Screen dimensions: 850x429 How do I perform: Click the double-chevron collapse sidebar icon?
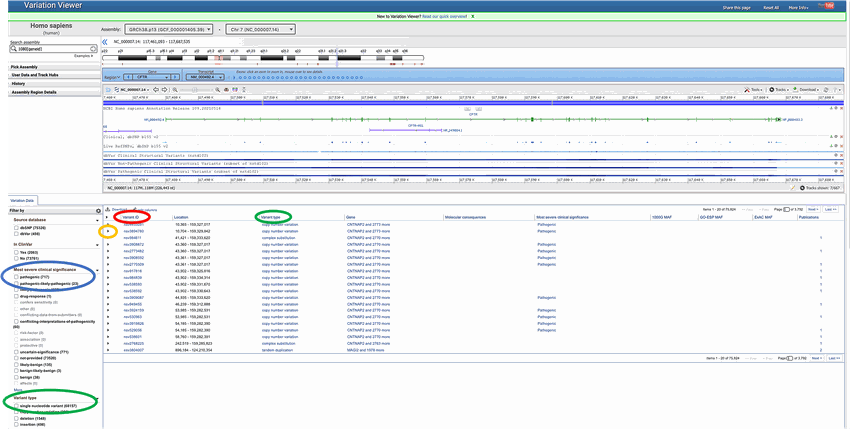pyautogui.click(x=105, y=41)
